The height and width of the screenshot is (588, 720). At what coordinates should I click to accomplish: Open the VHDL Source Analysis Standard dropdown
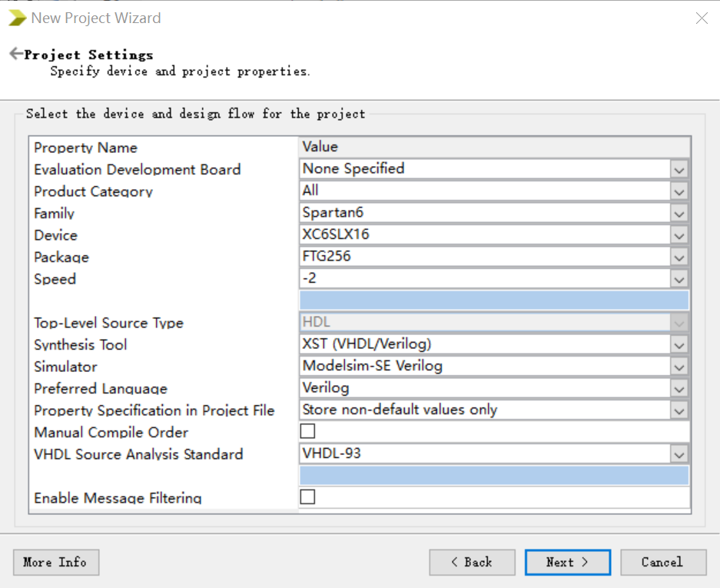pyautogui.click(x=679, y=453)
